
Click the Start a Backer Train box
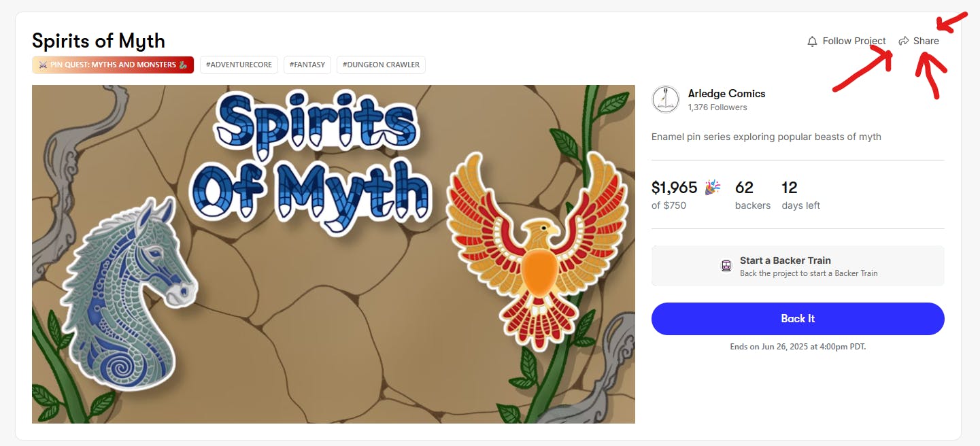click(x=798, y=266)
